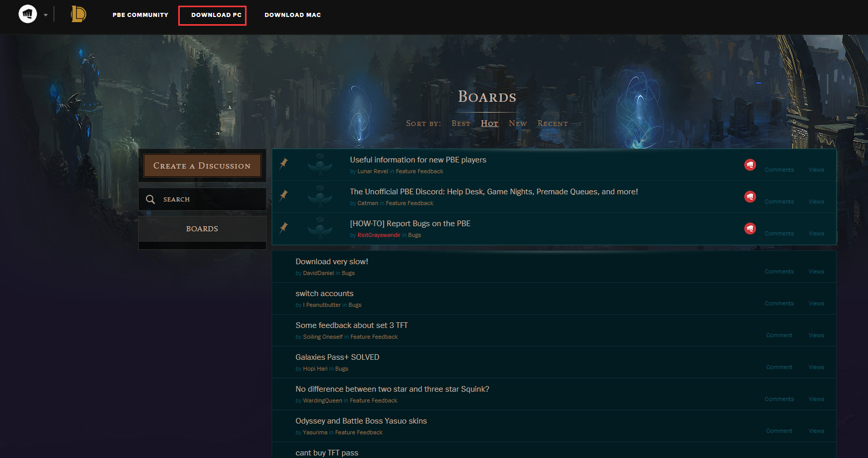
Task: Click pin icon on Useful information thread
Action: pos(284,163)
